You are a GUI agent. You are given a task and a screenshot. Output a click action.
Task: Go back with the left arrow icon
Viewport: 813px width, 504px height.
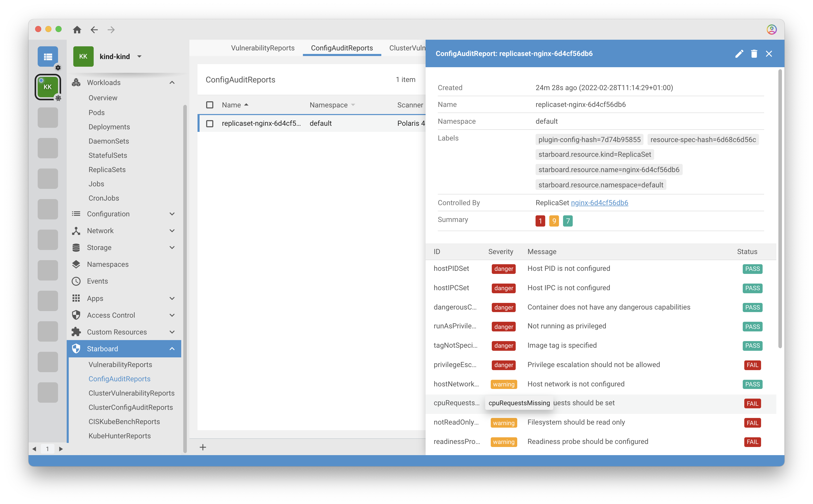[94, 30]
